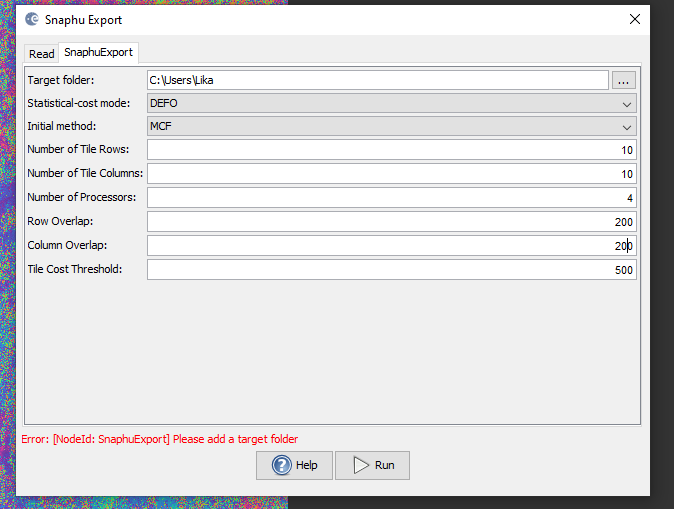Click the Number of Processors label
Screen dimensions: 674x509
click(x=82, y=197)
